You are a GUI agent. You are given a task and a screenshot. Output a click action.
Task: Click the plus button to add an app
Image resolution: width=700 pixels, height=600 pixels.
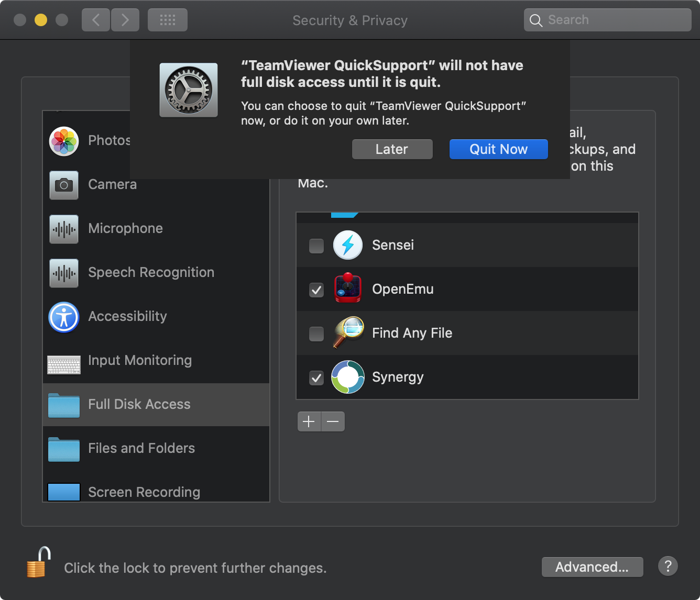click(309, 421)
